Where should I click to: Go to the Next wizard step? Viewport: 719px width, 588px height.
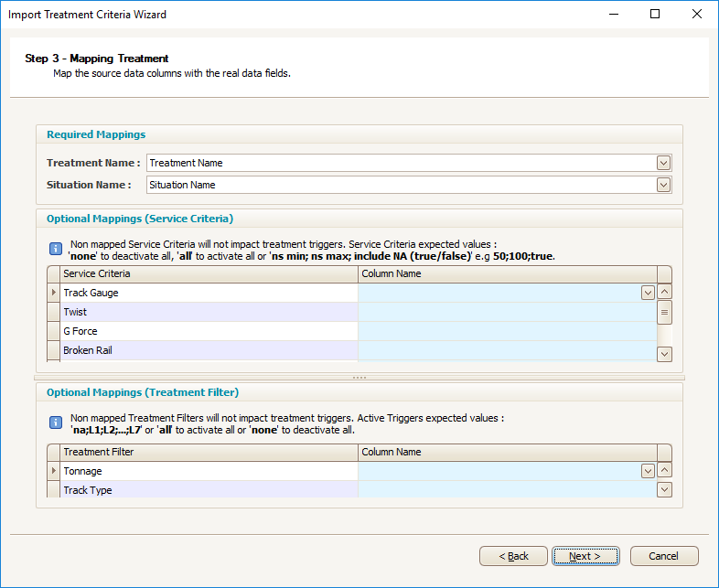pos(585,556)
